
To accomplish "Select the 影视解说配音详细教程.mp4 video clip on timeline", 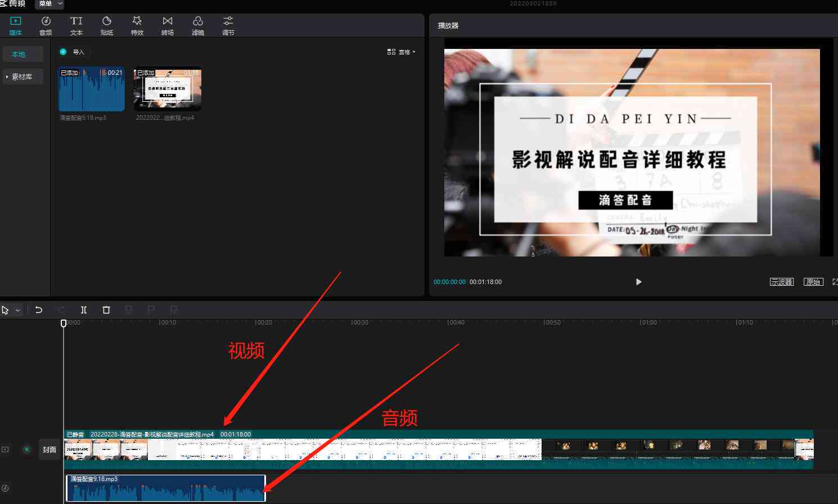I will [439, 449].
